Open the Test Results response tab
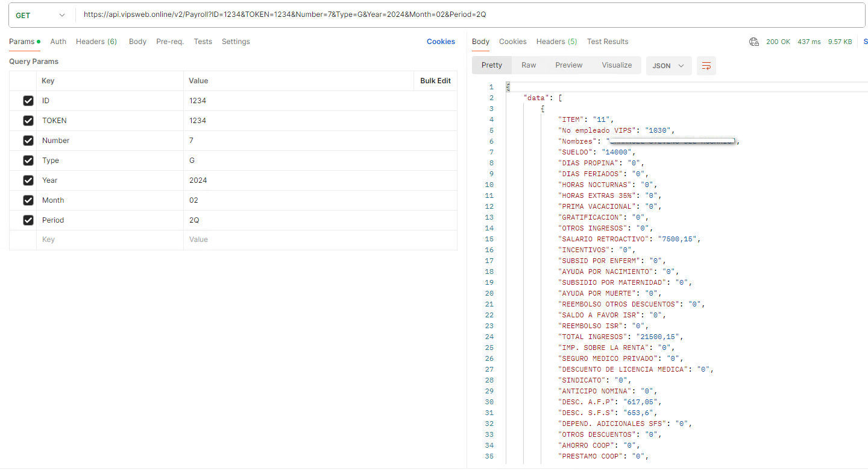The image size is (868, 470). 608,42
